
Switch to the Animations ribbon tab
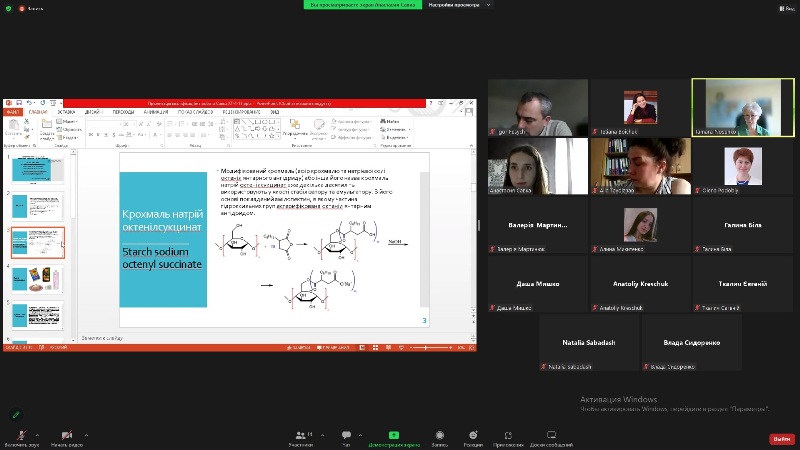pyautogui.click(x=156, y=112)
